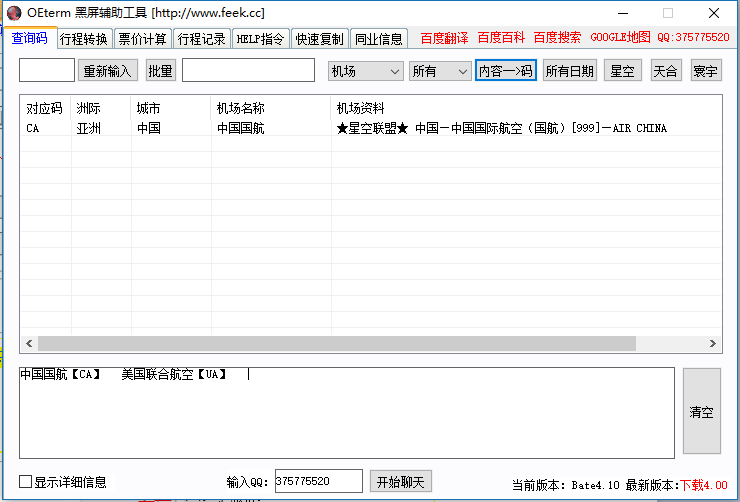Close the OEterm window
This screenshot has width=740, height=502.
click(714, 13)
